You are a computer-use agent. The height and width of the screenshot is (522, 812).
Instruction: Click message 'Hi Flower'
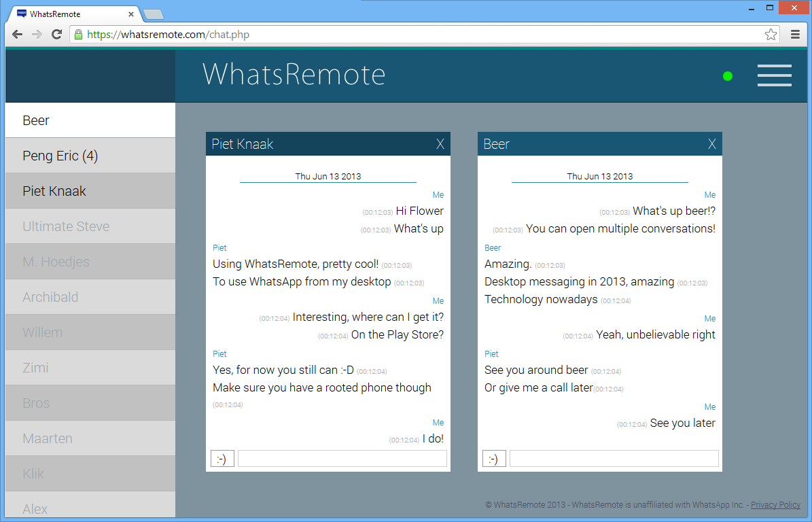[419, 211]
